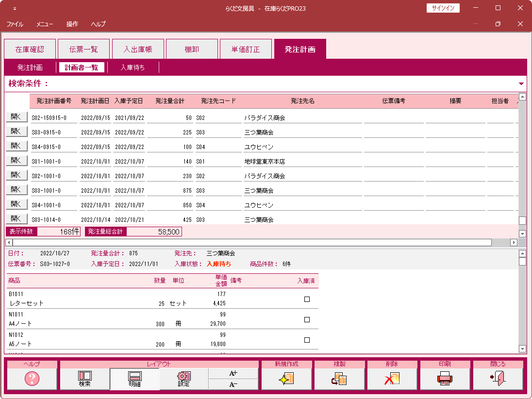The image size is (532, 399).
Task: Check 入庫済 box for A5ノート
Action: pos(307,340)
